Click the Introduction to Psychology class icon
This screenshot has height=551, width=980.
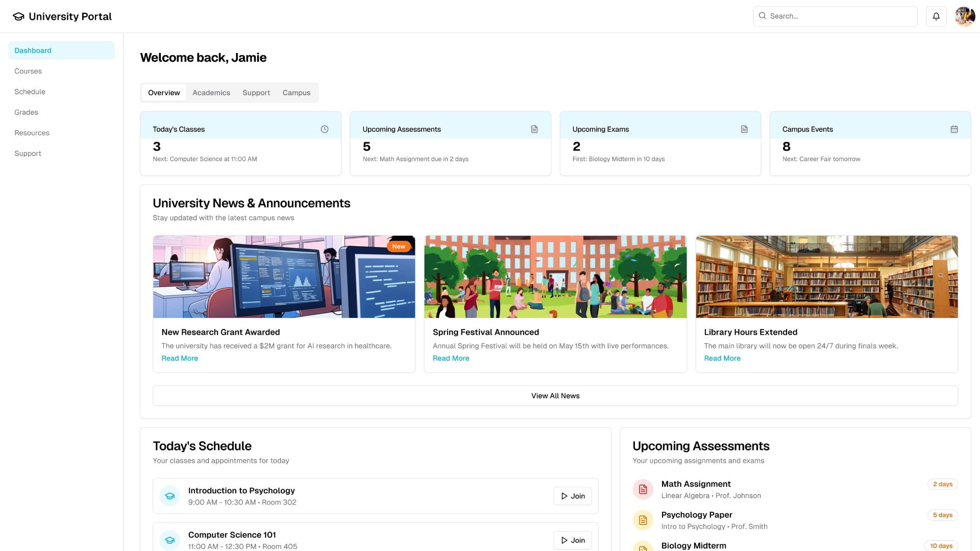[170, 496]
